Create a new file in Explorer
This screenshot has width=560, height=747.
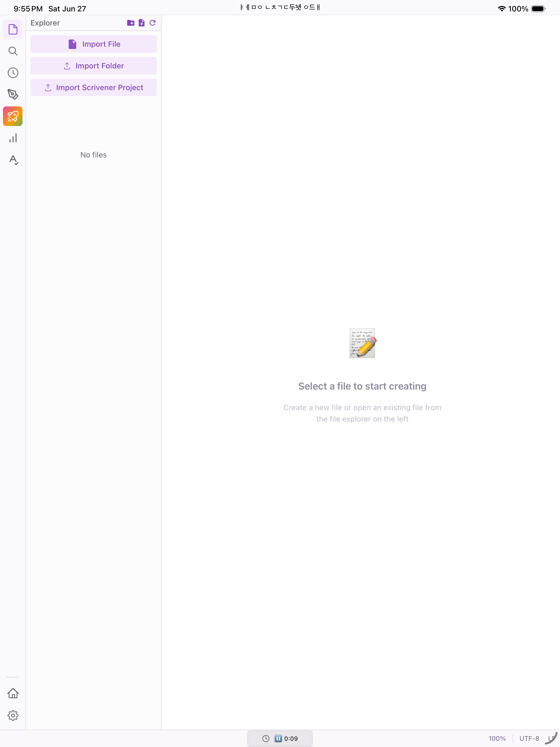click(x=142, y=23)
